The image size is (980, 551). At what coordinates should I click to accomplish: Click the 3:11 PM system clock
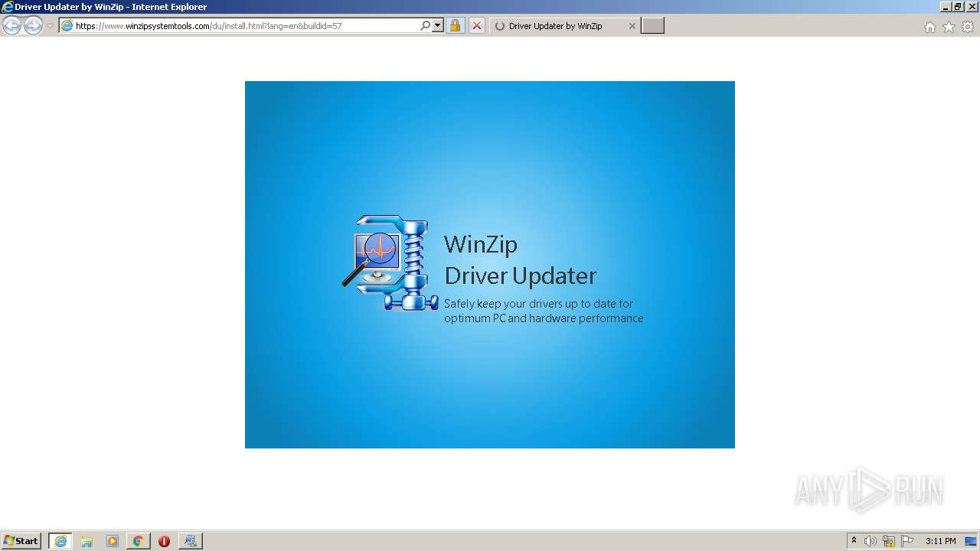click(x=940, y=541)
